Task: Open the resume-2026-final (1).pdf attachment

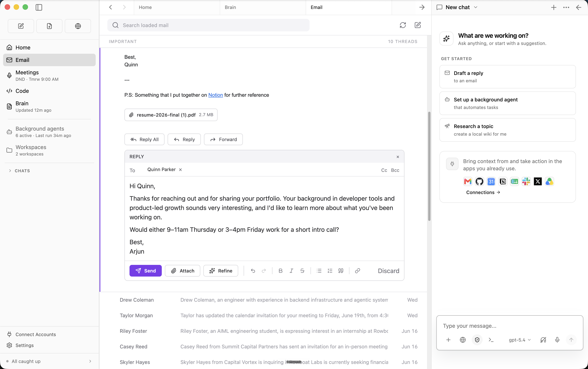Action: 171,115
